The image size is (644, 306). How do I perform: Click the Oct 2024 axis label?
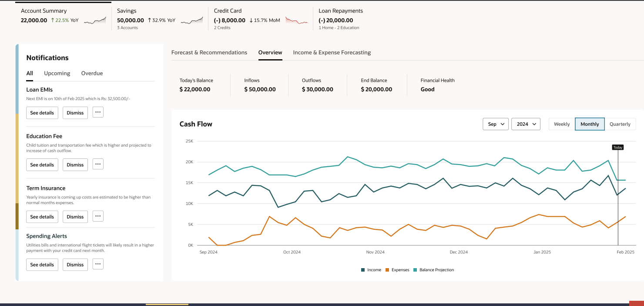pos(292,252)
